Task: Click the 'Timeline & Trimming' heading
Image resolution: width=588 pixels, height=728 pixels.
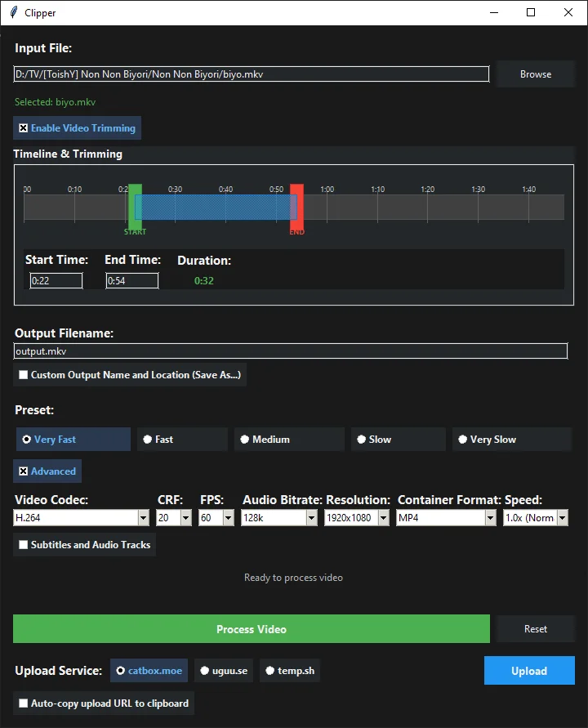Action: [x=68, y=154]
